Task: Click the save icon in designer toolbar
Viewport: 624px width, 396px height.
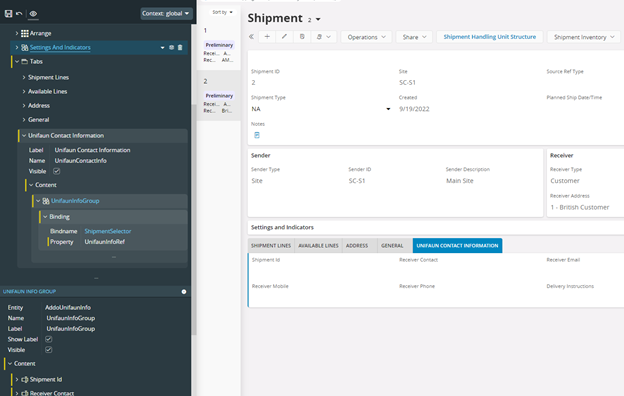Action: point(8,14)
